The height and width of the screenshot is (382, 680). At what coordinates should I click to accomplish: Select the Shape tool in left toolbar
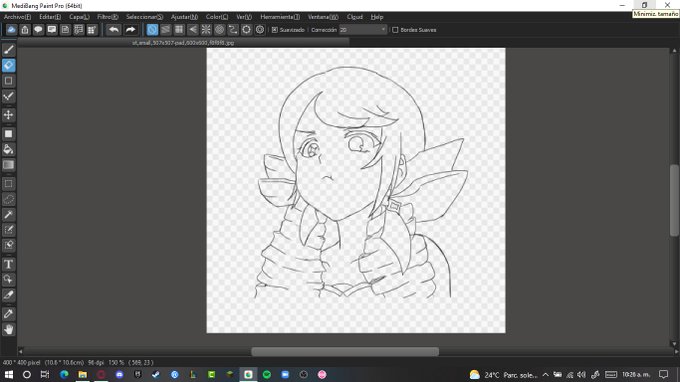coord(8,81)
